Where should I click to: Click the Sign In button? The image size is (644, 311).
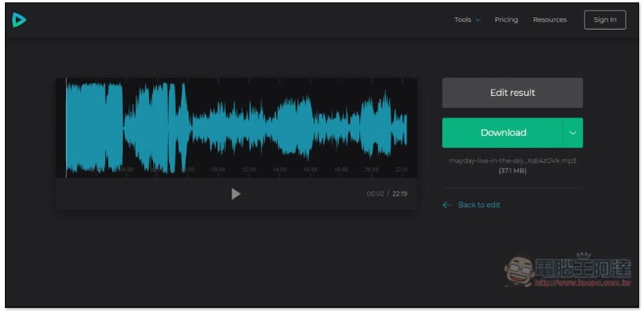(605, 19)
